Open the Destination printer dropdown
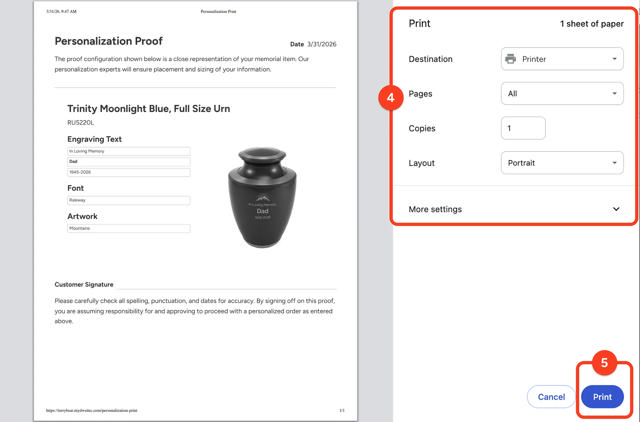The image size is (640, 422). (562, 59)
